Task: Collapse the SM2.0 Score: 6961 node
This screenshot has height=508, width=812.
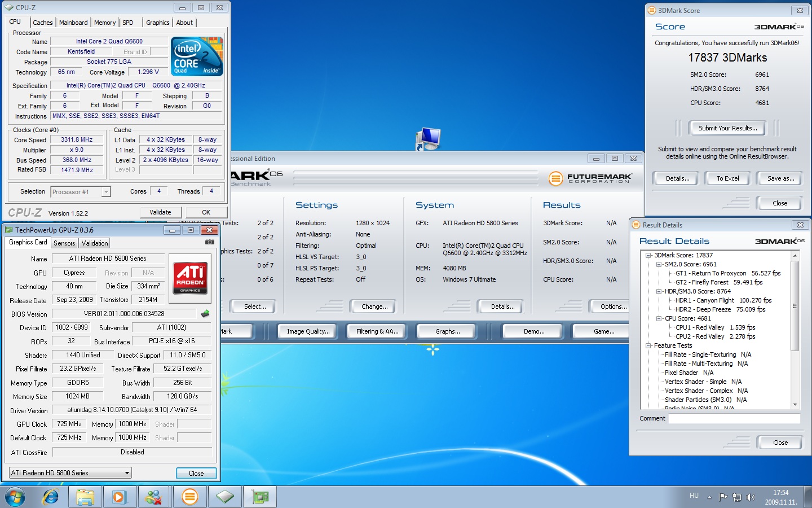Action: [x=659, y=264]
